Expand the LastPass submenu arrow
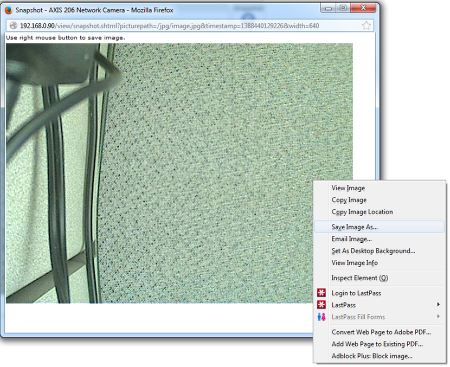Screen dimensions: 450x367 [438, 304]
